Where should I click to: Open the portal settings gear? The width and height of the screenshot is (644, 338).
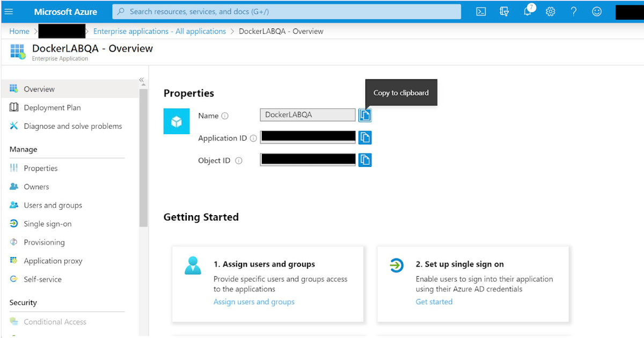click(550, 11)
